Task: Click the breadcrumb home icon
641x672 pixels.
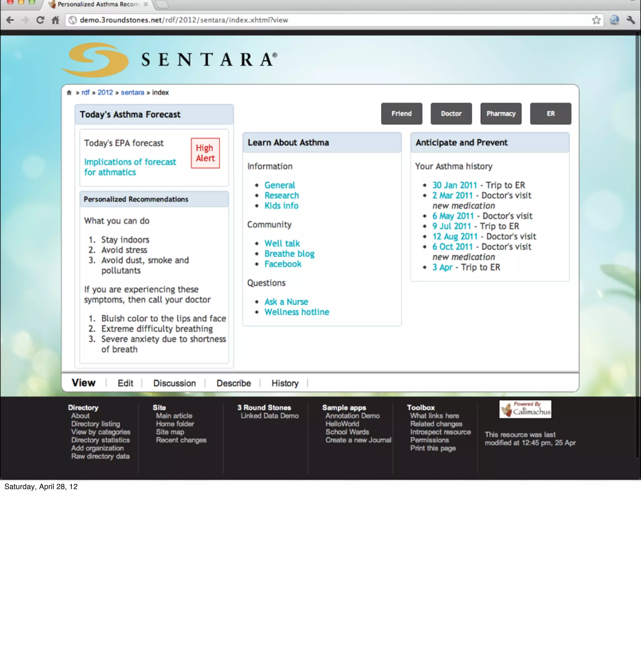Action: click(x=69, y=93)
